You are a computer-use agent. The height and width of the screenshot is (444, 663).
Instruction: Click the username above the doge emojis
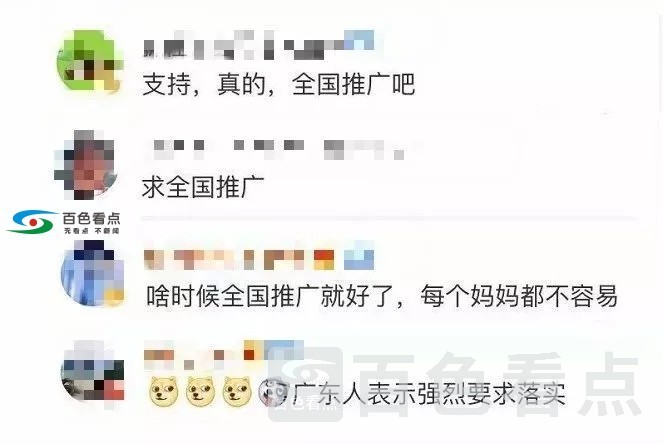pos(224,354)
